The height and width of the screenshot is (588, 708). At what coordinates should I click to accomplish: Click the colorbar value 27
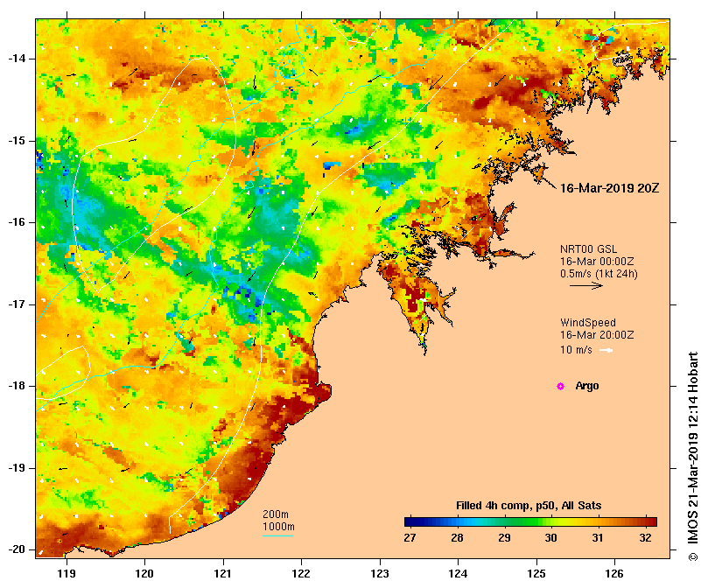point(410,538)
